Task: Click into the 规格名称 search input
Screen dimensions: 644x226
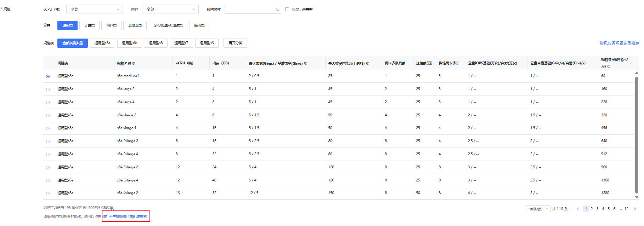Action: pos(250,10)
